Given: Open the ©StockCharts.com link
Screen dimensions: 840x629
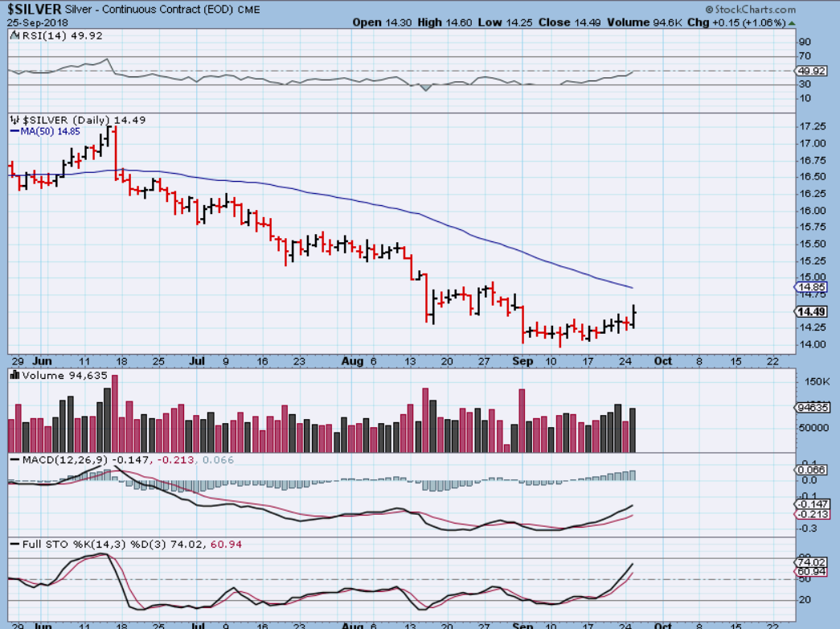Looking at the screenshot, I should pyautogui.click(x=750, y=9).
